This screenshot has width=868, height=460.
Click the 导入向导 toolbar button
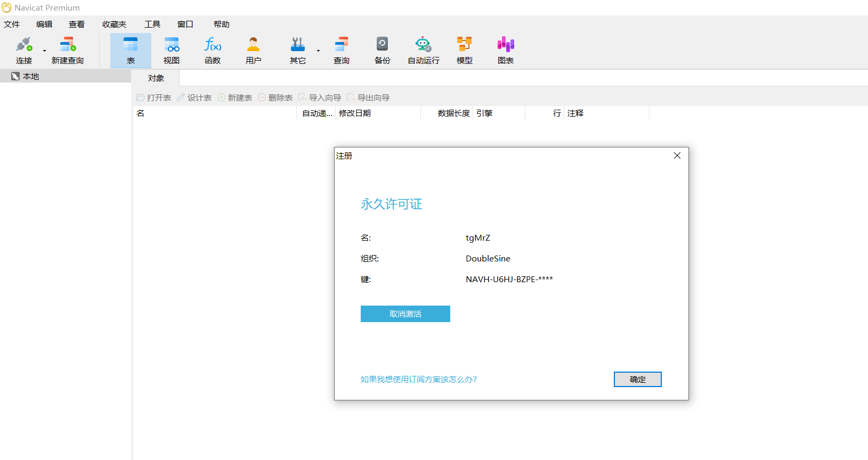[320, 98]
